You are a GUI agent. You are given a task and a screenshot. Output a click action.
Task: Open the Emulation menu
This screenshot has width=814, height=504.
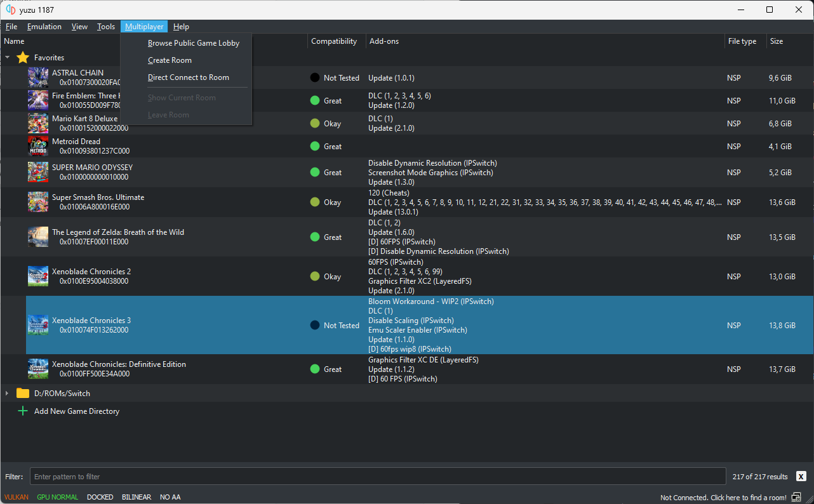click(x=44, y=27)
